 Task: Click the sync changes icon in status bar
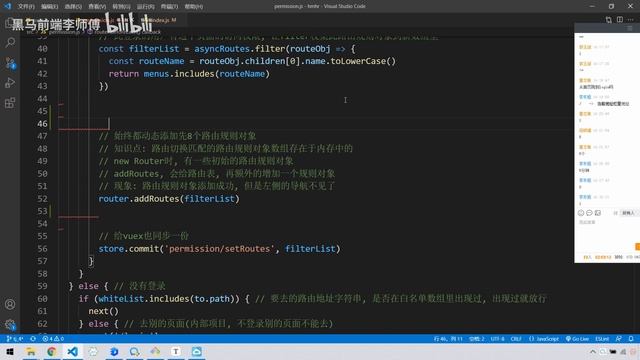(x=33, y=339)
